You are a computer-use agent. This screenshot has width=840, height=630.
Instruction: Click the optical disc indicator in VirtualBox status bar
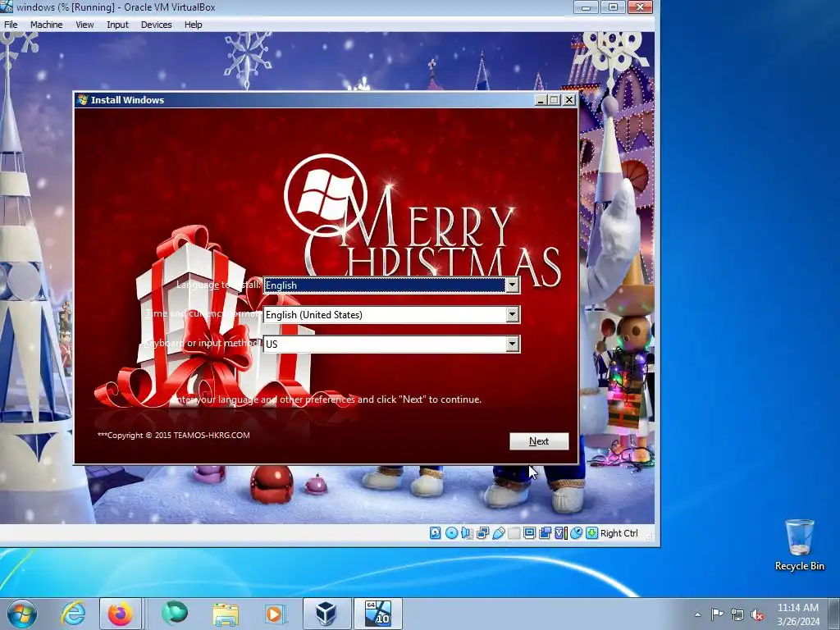point(451,533)
